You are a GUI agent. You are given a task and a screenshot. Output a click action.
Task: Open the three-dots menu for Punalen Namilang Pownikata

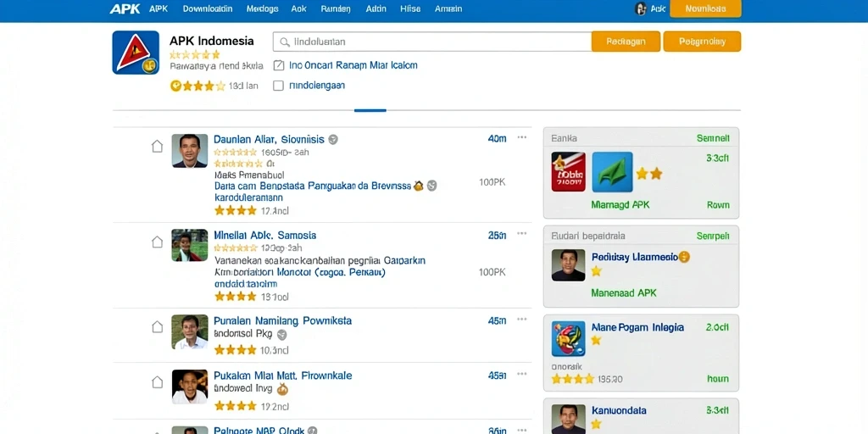[522, 320]
